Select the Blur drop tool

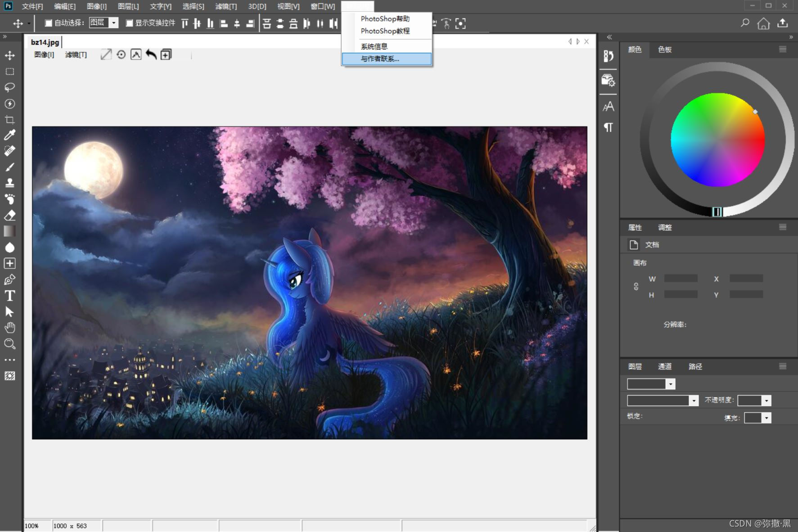[9, 247]
